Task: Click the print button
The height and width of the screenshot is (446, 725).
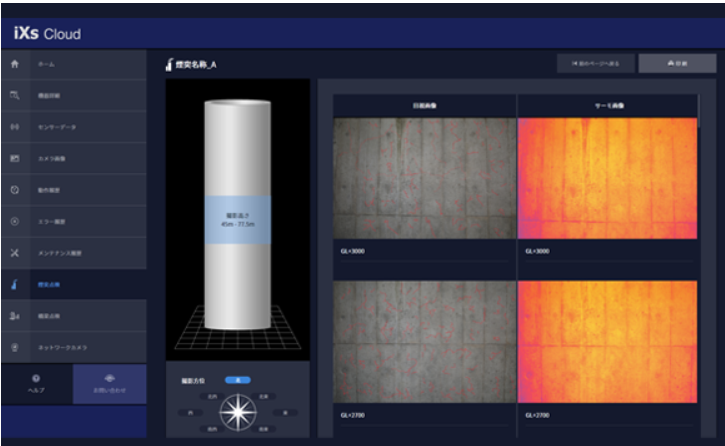Action: [677, 64]
